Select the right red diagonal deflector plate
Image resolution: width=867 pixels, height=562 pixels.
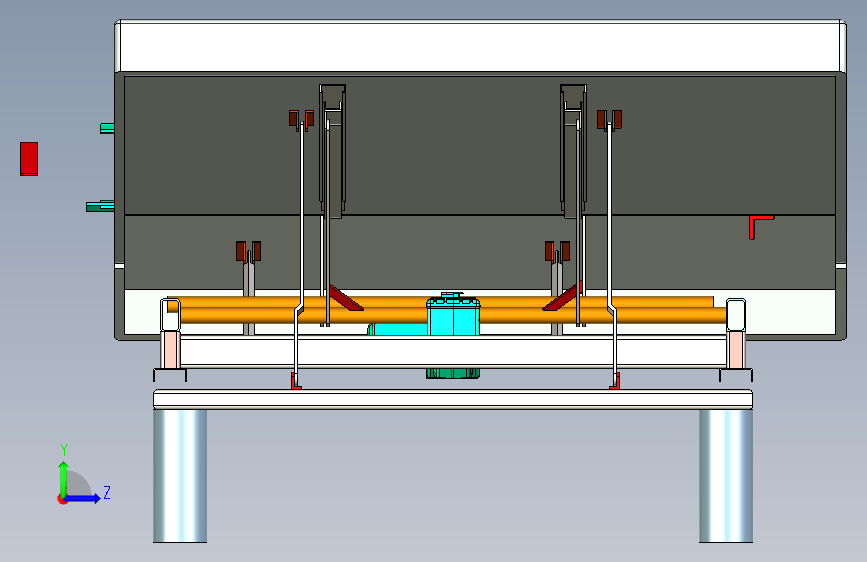point(562,297)
